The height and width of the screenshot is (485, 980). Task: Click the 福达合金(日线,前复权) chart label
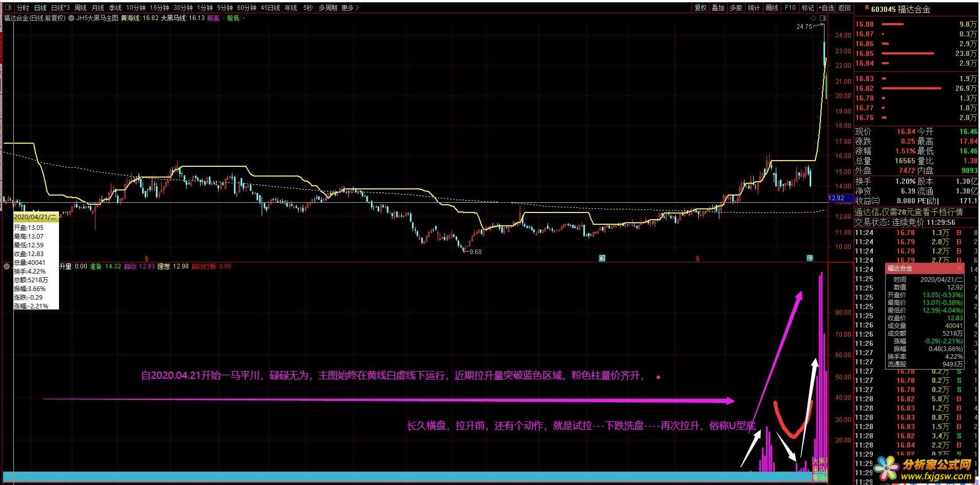point(35,18)
